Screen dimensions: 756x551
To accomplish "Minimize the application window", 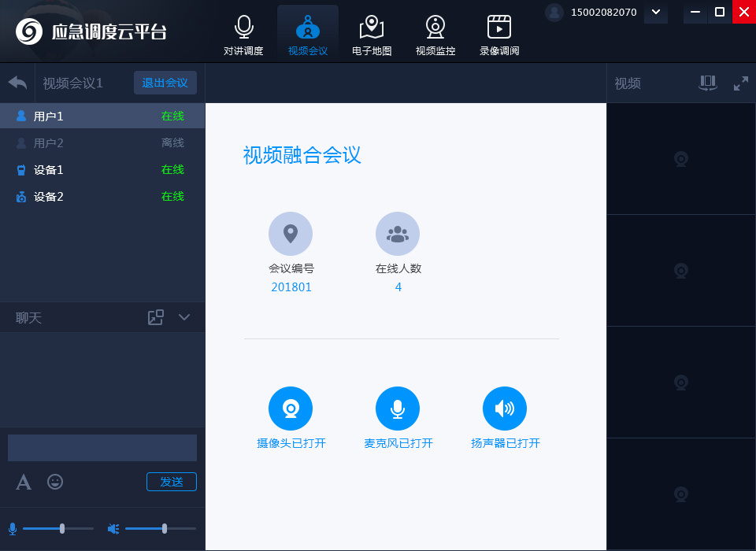I will pos(695,12).
